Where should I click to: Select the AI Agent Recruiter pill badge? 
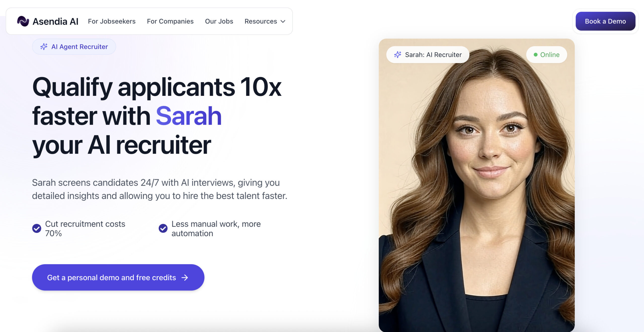pyautogui.click(x=74, y=47)
